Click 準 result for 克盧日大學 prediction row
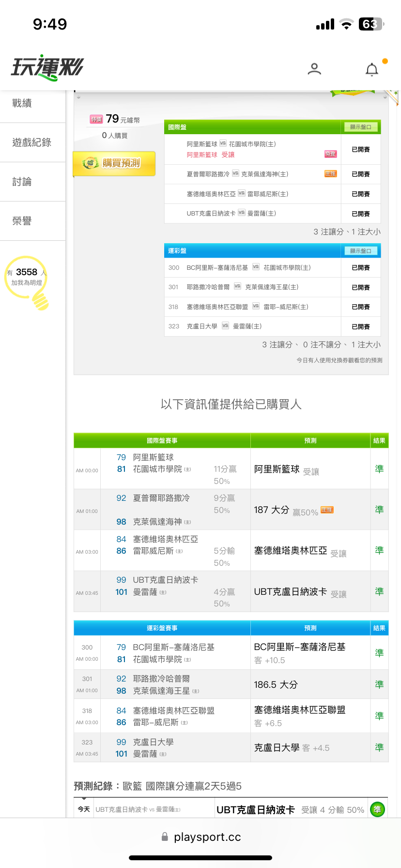The height and width of the screenshot is (868, 401). [x=379, y=747]
